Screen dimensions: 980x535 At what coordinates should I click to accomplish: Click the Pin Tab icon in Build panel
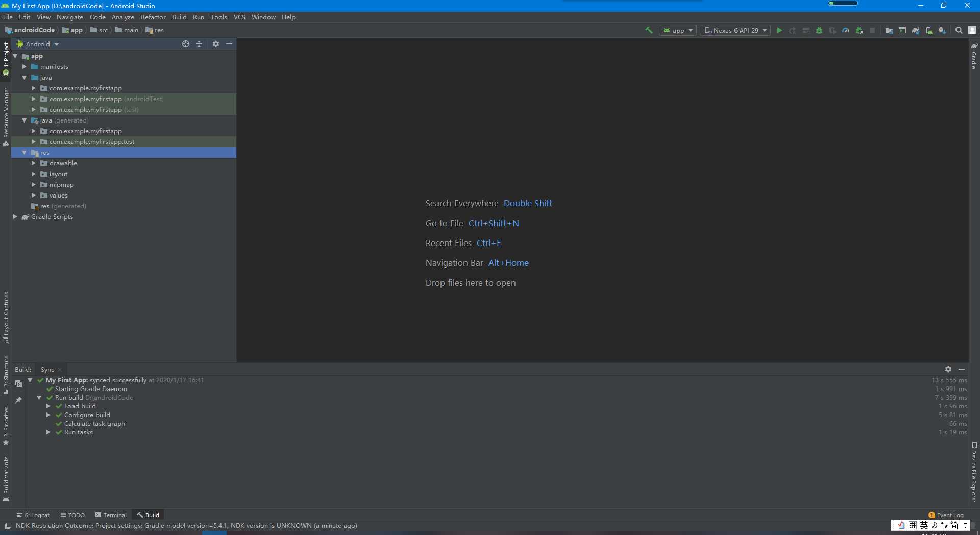pos(18,400)
